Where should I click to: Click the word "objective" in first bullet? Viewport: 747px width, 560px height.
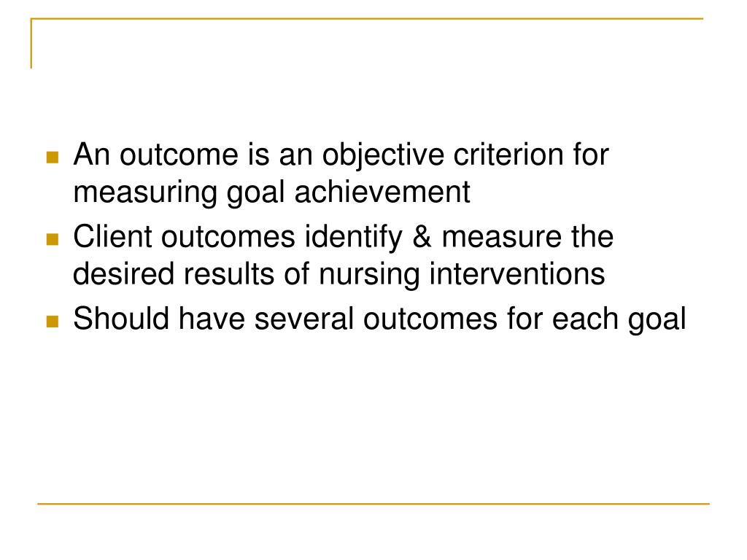click(x=383, y=155)
